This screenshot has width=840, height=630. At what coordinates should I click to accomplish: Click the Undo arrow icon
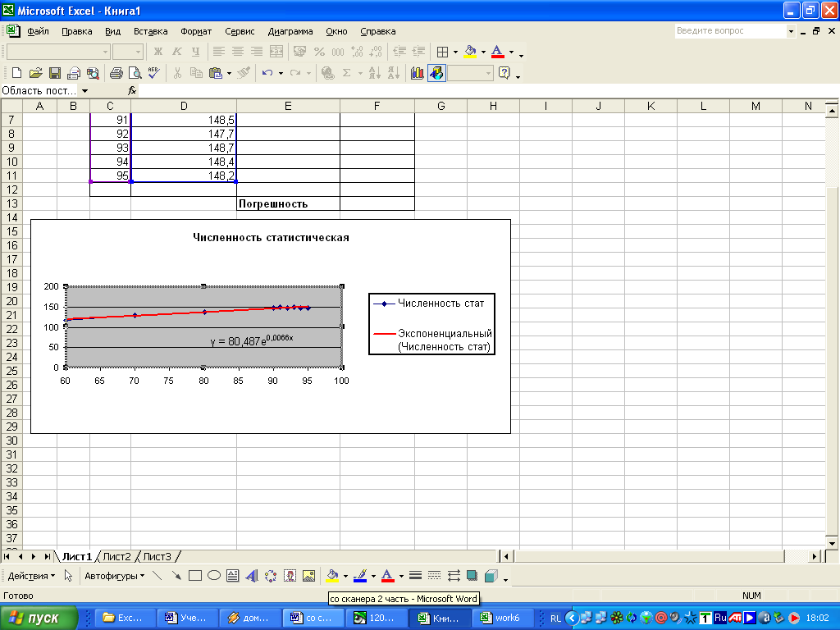(267, 73)
